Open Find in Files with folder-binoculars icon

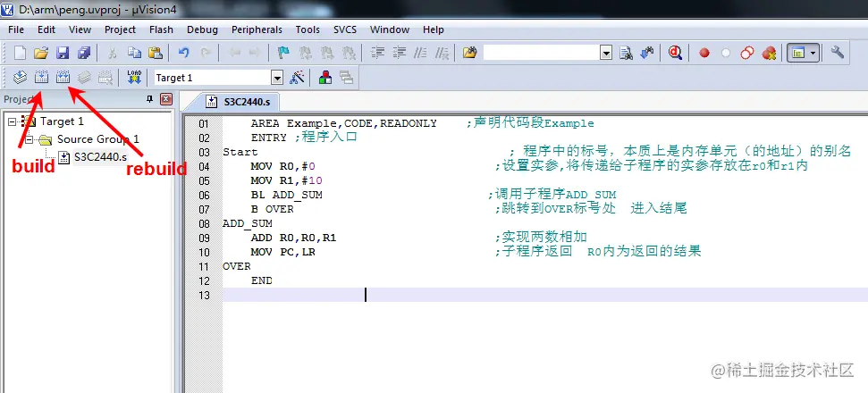[x=470, y=53]
